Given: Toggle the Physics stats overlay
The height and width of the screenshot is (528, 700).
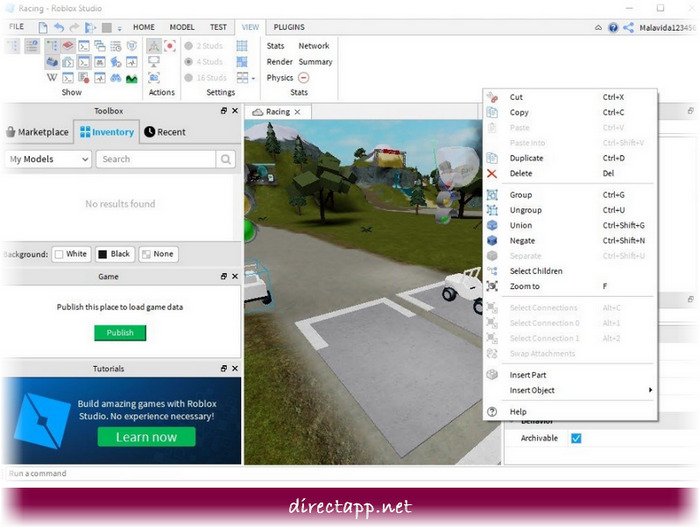Looking at the screenshot, I should pyautogui.click(x=280, y=78).
